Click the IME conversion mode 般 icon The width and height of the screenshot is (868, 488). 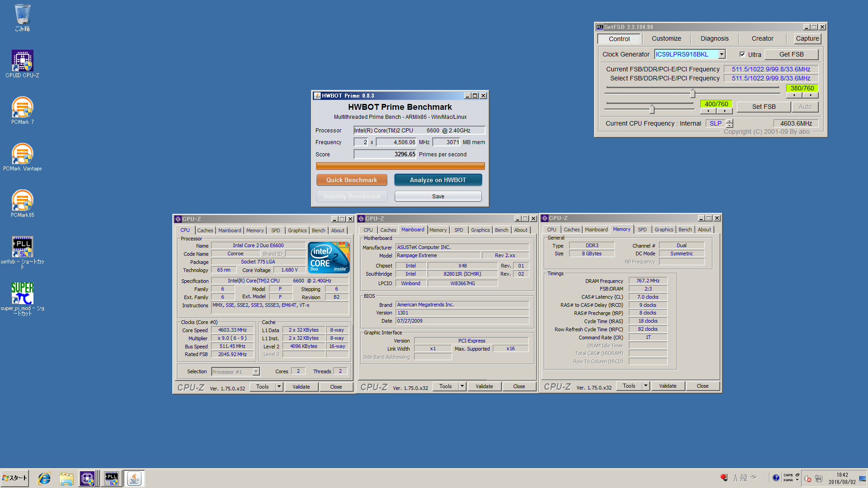[x=744, y=478]
